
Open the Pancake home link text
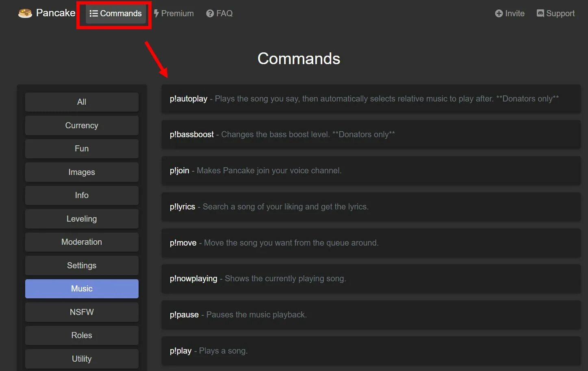click(56, 13)
